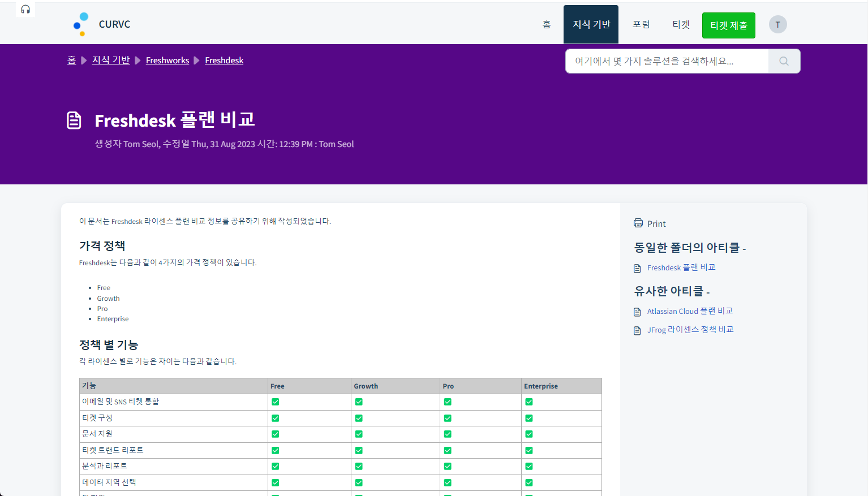Click Enterprise checkmark for 티켓 트랜드 리포트
Image resolution: width=868 pixels, height=496 pixels.
[x=529, y=451]
